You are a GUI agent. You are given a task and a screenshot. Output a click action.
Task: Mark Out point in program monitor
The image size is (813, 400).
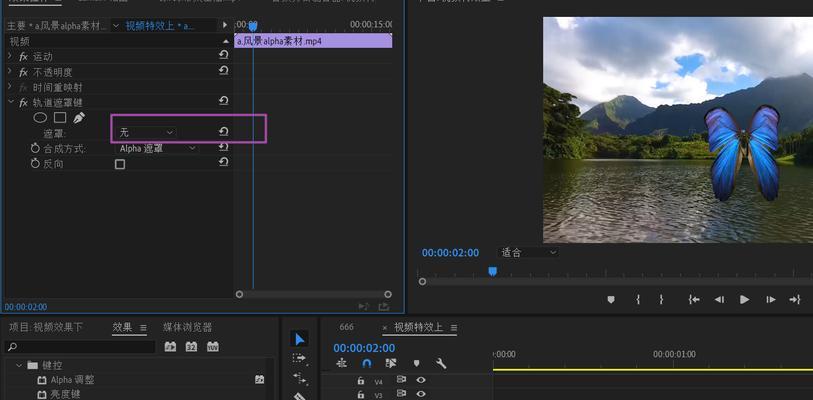tap(661, 299)
